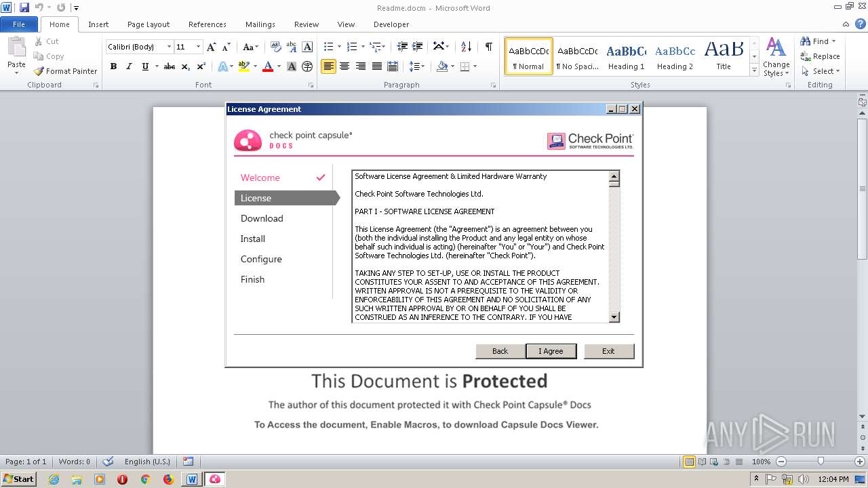The width and height of the screenshot is (868, 488).
Task: Click the Change Styles icon
Action: tap(776, 57)
